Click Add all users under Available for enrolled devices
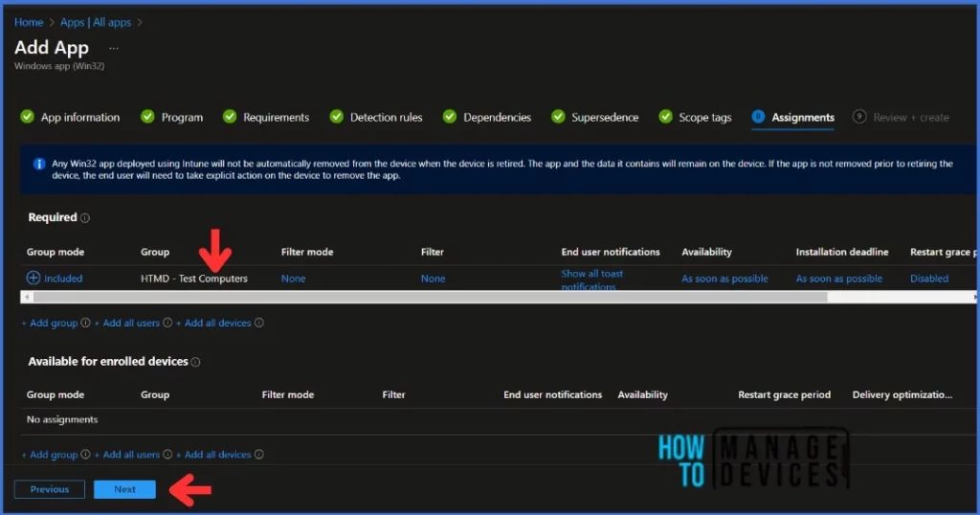 point(127,455)
